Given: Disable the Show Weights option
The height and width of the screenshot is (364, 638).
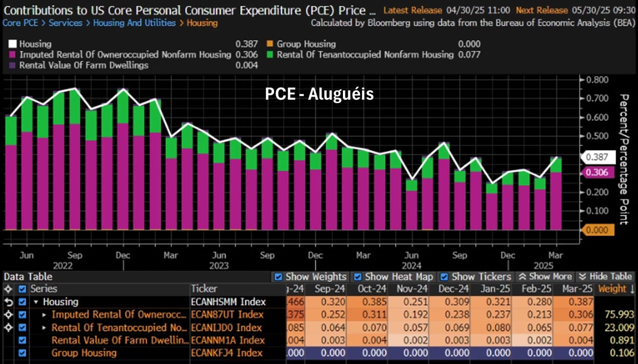Looking at the screenshot, I should pos(279,277).
